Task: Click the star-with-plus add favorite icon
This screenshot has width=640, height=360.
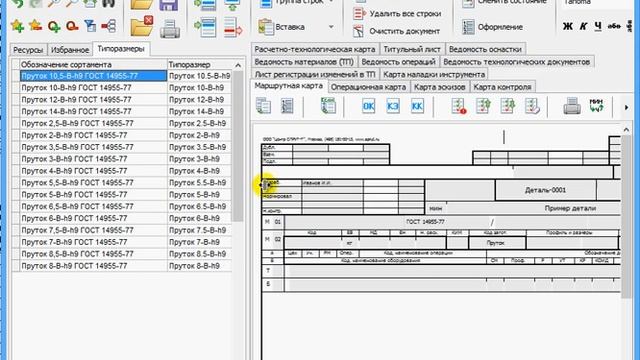Action: pyautogui.click(x=17, y=26)
